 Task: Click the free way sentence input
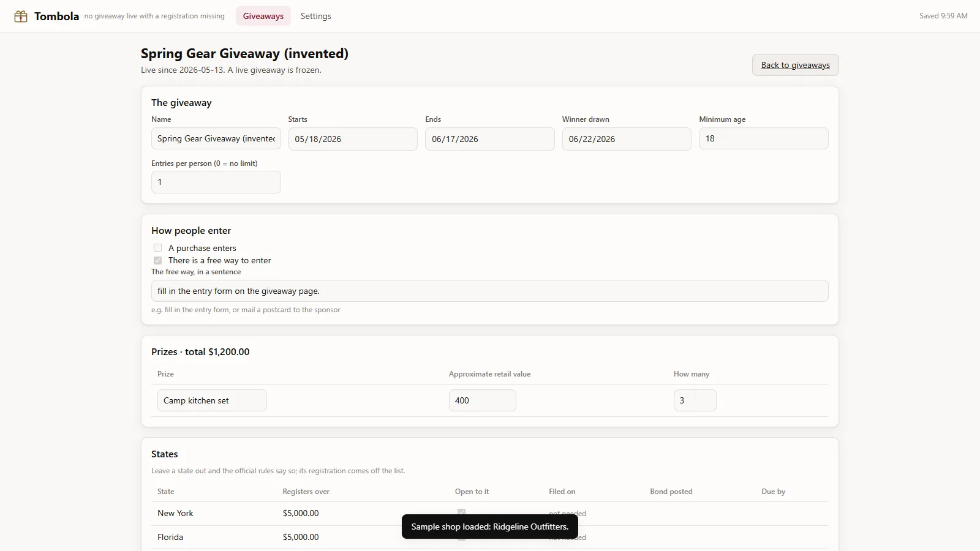click(490, 291)
